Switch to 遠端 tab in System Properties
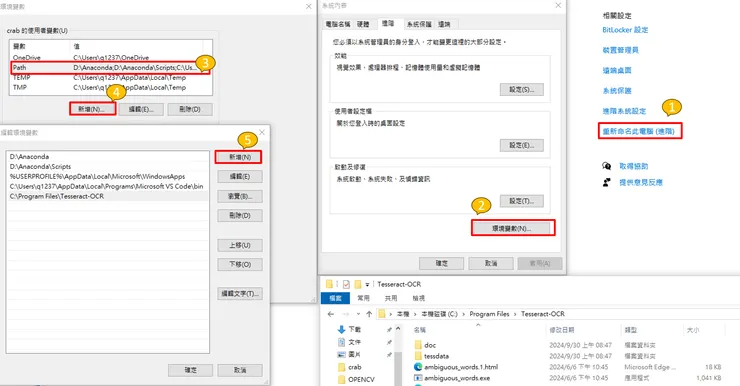Image resolution: width=740 pixels, height=386 pixels. click(x=444, y=24)
